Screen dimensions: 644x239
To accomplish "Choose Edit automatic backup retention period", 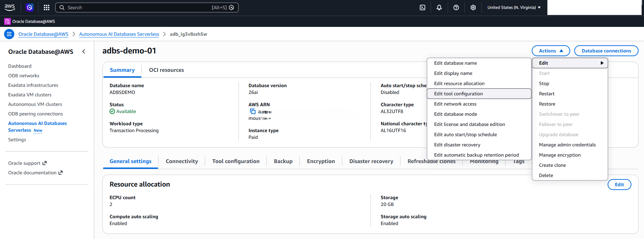I will pyautogui.click(x=479, y=155).
